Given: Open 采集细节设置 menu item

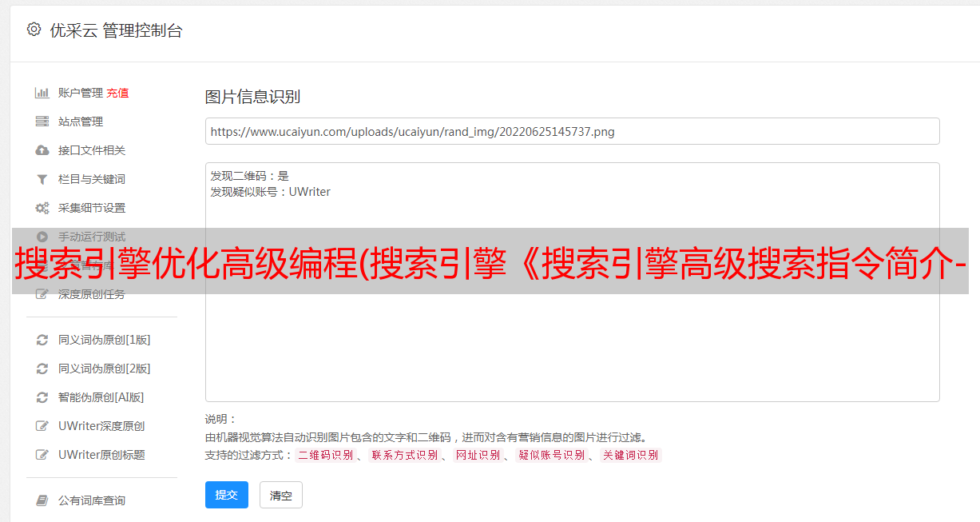Looking at the screenshot, I should coord(92,208).
